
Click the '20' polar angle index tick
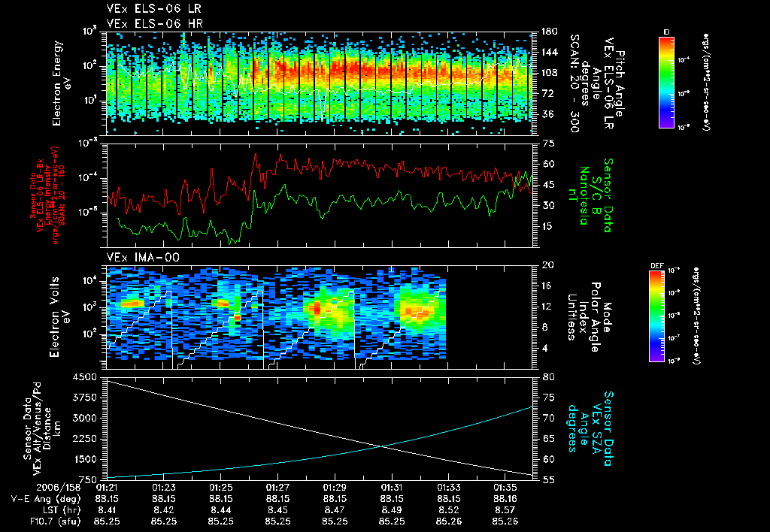coord(547,265)
